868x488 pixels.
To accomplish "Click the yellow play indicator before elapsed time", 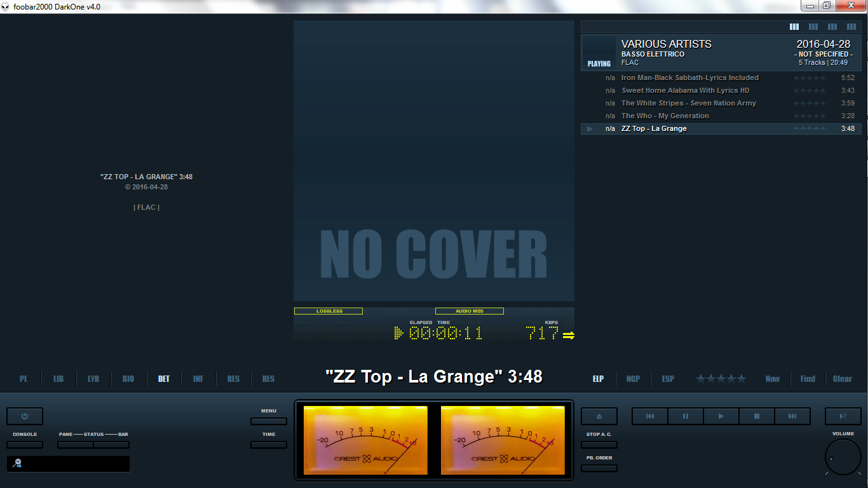I will click(x=398, y=333).
